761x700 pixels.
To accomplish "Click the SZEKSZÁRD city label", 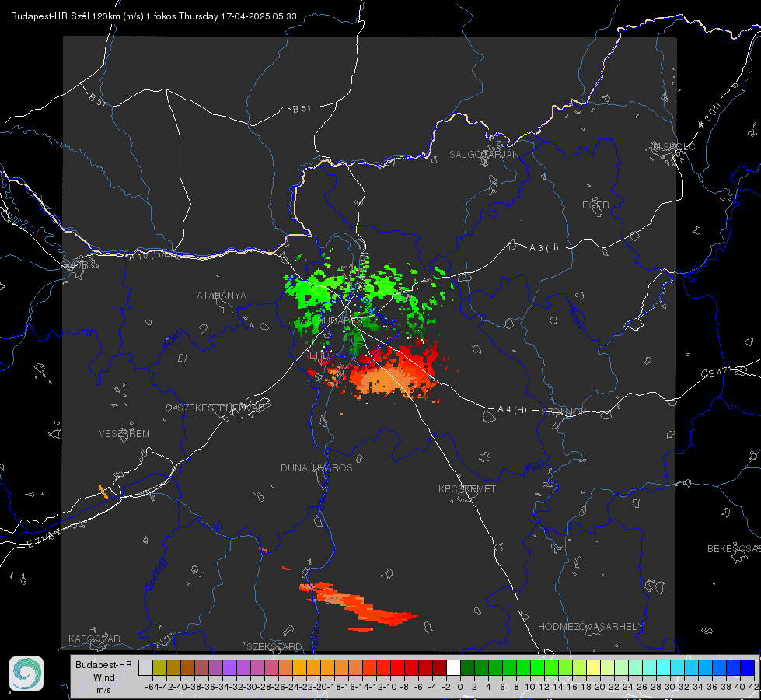I will (x=274, y=646).
